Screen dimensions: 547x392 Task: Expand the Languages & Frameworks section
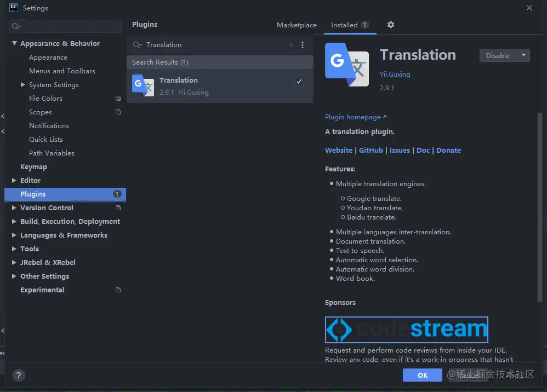14,235
